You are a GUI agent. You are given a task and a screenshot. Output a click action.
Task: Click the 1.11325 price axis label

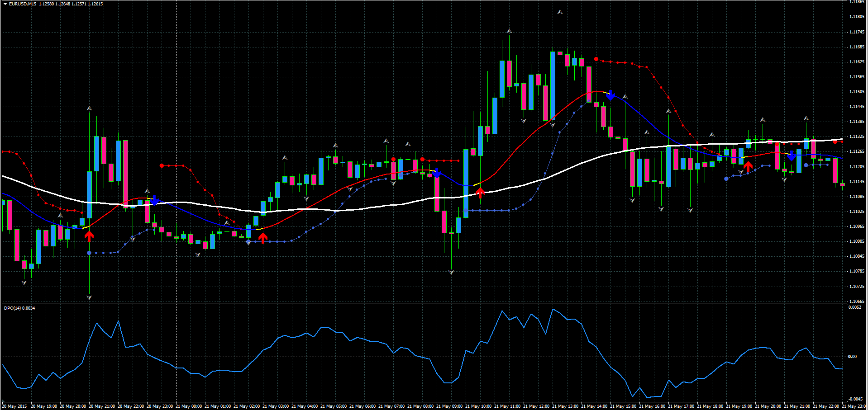(x=856, y=137)
